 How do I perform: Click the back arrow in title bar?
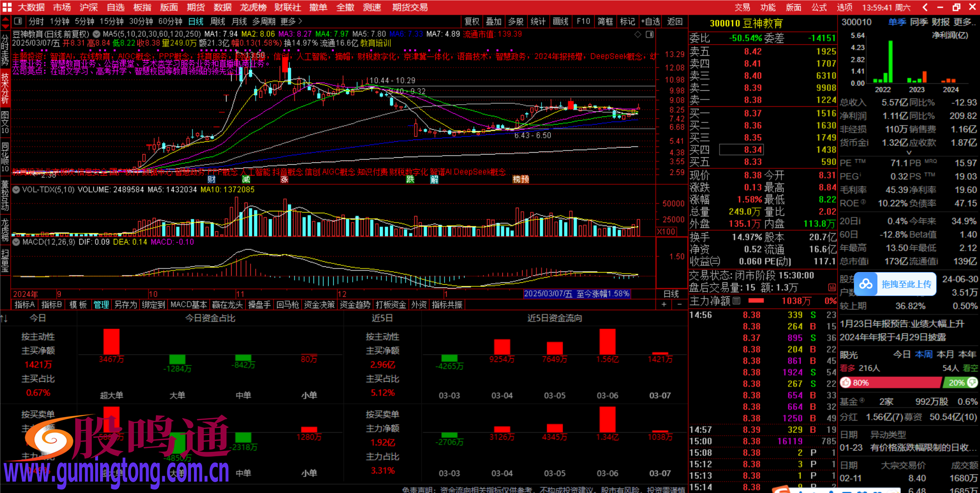925,7
